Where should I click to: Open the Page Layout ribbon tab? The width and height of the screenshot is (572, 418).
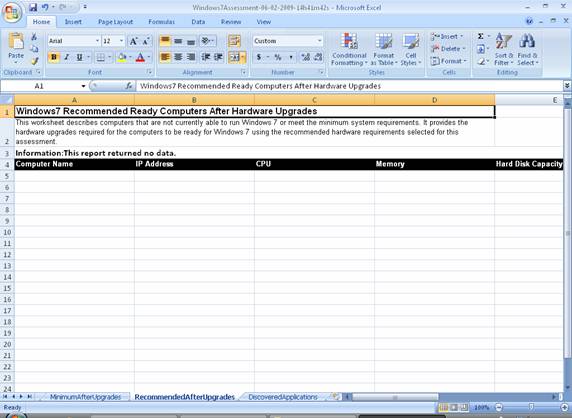click(115, 22)
